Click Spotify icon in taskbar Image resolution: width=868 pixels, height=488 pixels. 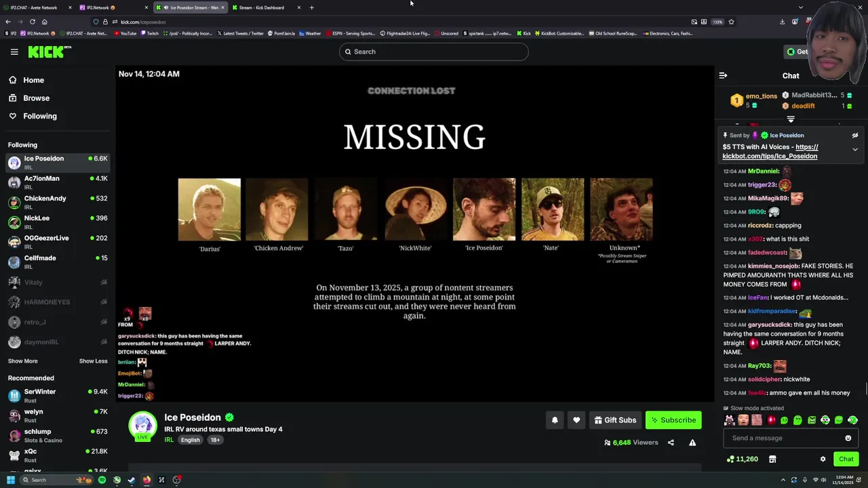[102, 480]
